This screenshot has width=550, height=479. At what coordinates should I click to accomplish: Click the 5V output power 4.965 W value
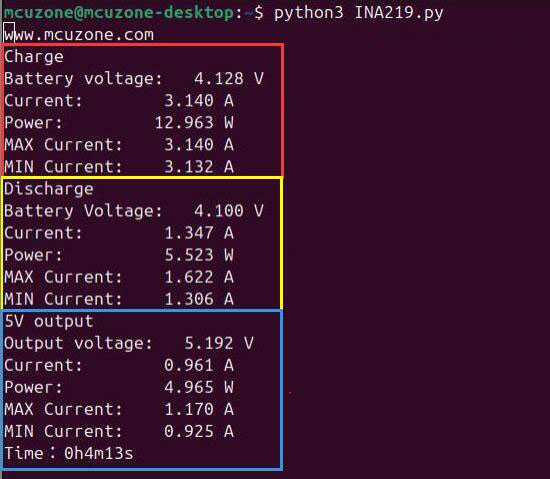pos(199,387)
